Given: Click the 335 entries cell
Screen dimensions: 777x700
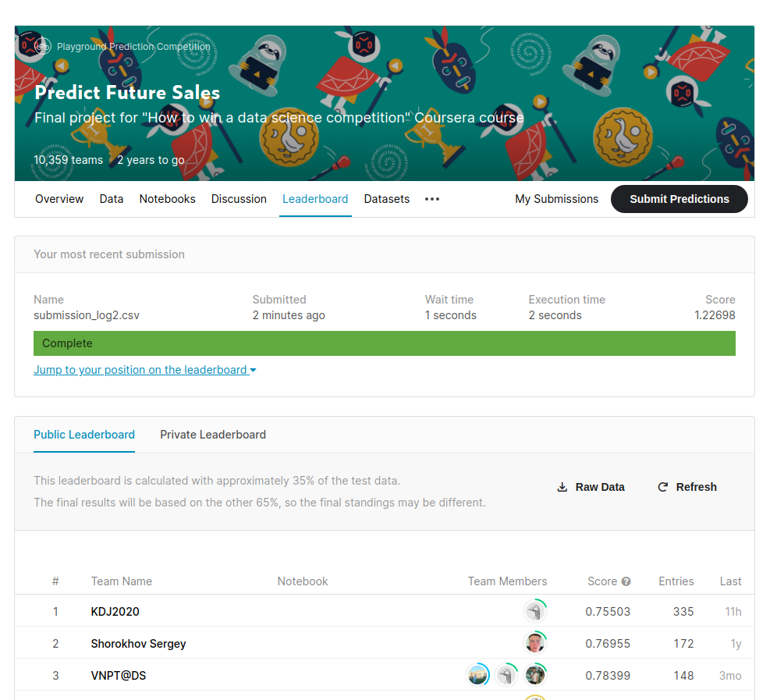Looking at the screenshot, I should click(683, 611).
